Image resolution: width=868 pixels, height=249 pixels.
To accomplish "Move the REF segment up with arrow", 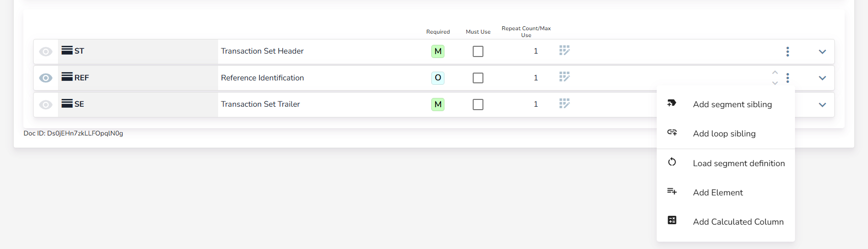I will pos(775,73).
